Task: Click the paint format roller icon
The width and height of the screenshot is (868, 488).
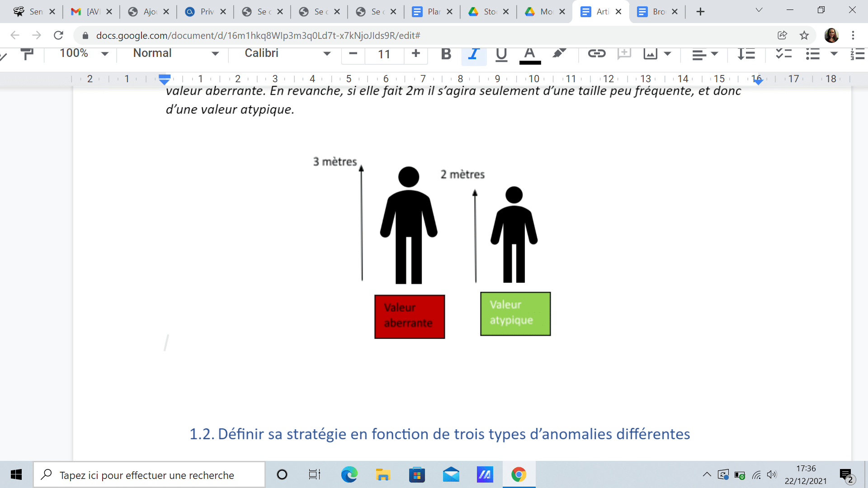Action: 28,54
